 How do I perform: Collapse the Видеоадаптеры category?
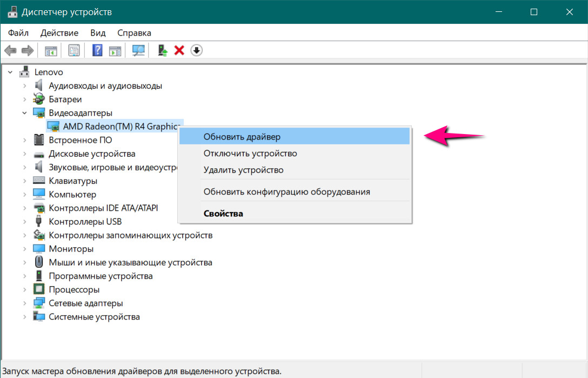pos(24,113)
